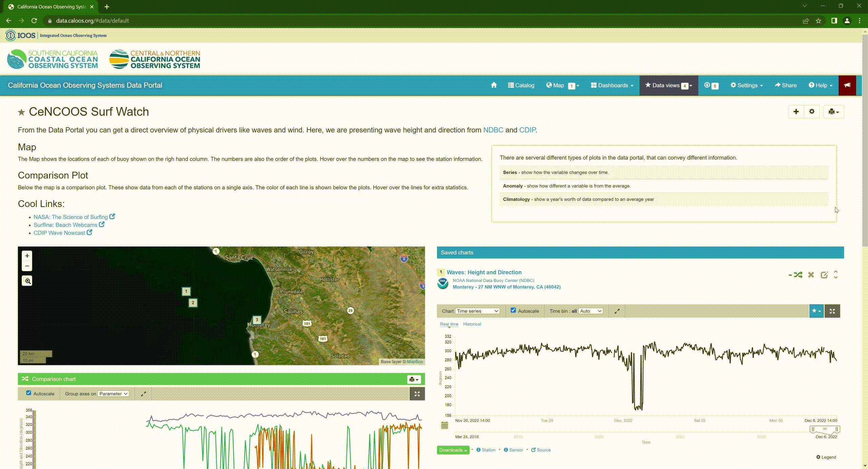Open Source external link
Screen dimensions: 868x469
541,450
